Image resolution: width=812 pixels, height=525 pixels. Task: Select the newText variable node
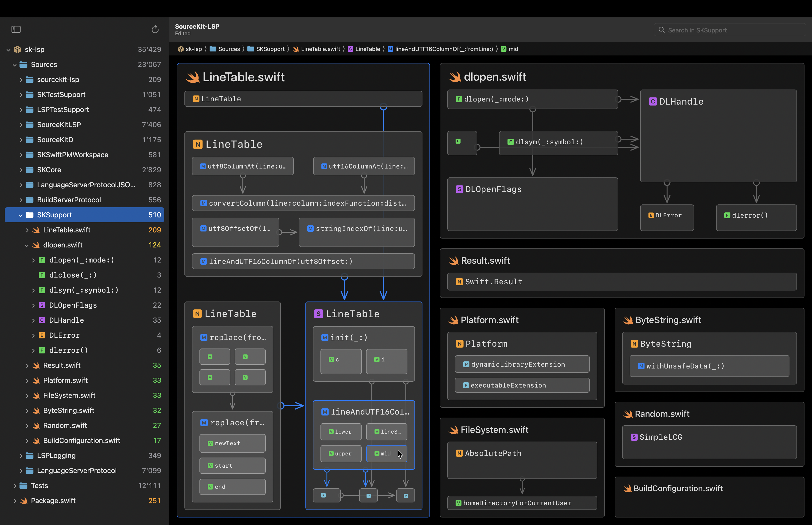232,443
